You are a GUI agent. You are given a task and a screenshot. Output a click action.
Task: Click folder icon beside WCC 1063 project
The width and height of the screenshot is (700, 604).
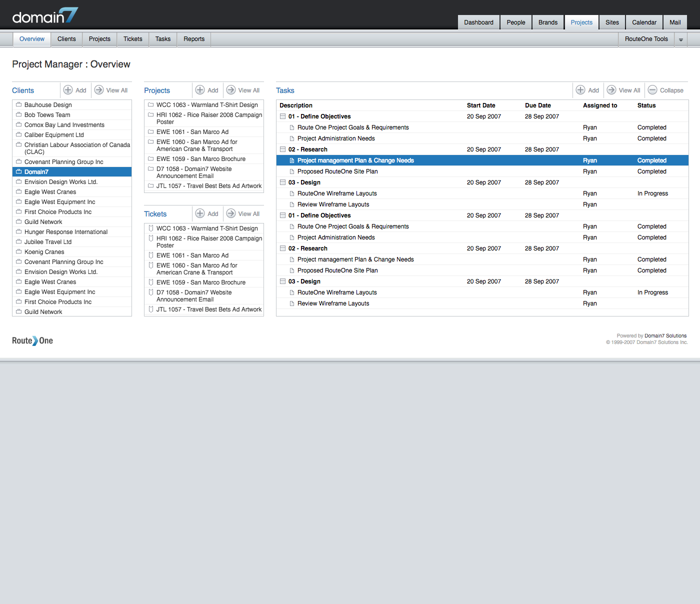150,105
